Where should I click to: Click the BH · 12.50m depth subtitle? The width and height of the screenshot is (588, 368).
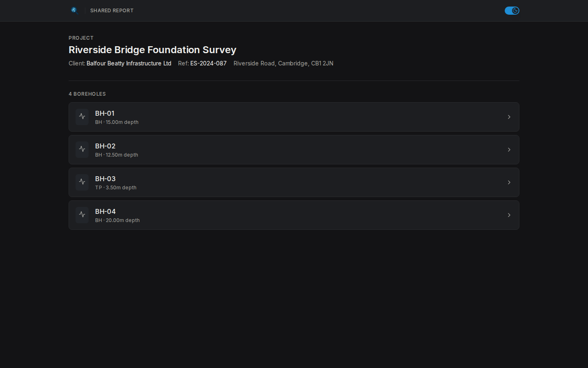[116, 155]
